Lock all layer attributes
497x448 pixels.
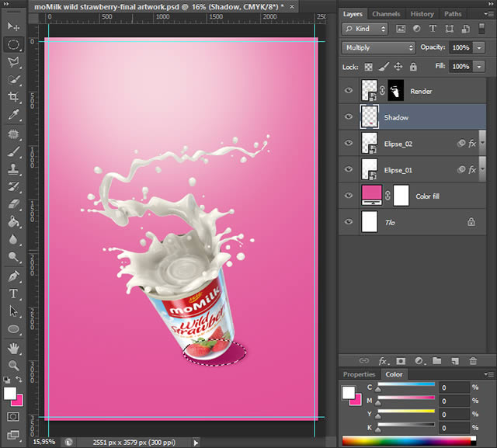coord(413,67)
